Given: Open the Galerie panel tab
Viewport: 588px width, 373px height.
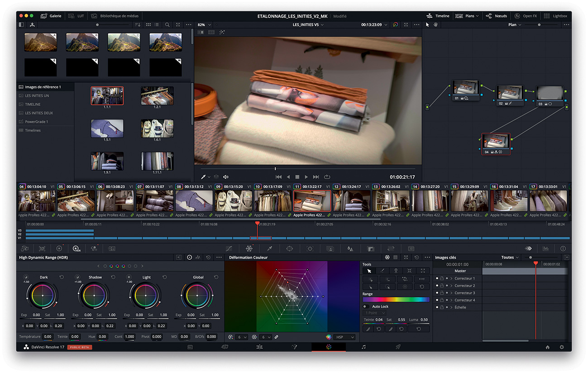Looking at the screenshot, I should pyautogui.click(x=50, y=16).
